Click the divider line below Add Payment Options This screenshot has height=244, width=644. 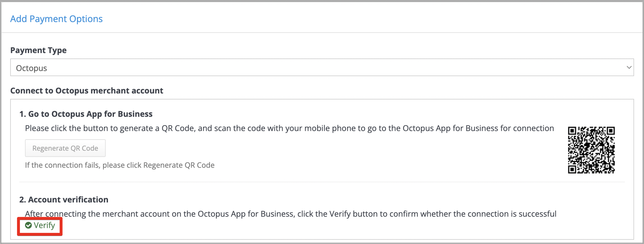[322, 33]
